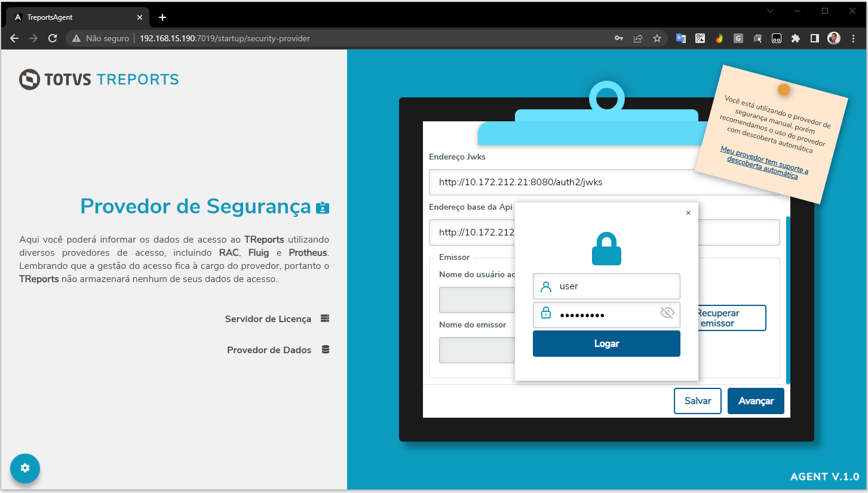This screenshot has width=868, height=493.
Task: Toggle the browser side panel
Action: (814, 38)
